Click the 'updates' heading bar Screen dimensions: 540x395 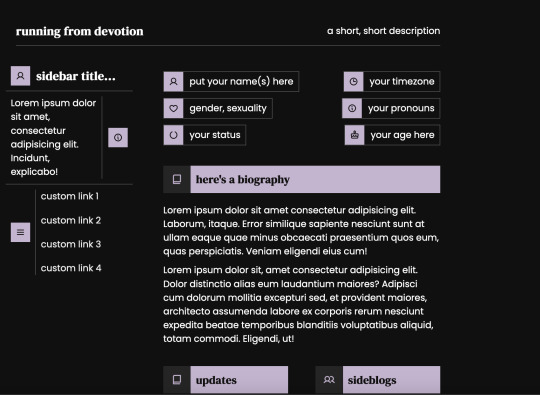[239, 380]
